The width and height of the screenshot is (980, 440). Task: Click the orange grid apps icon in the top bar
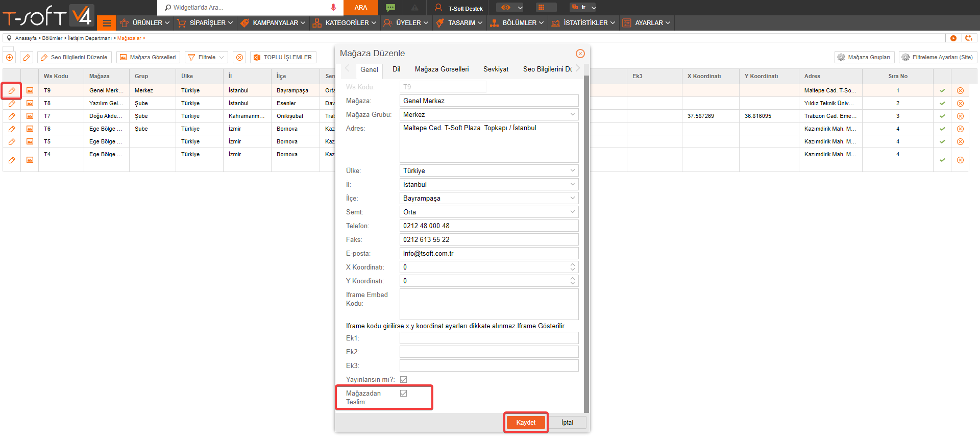pos(541,7)
